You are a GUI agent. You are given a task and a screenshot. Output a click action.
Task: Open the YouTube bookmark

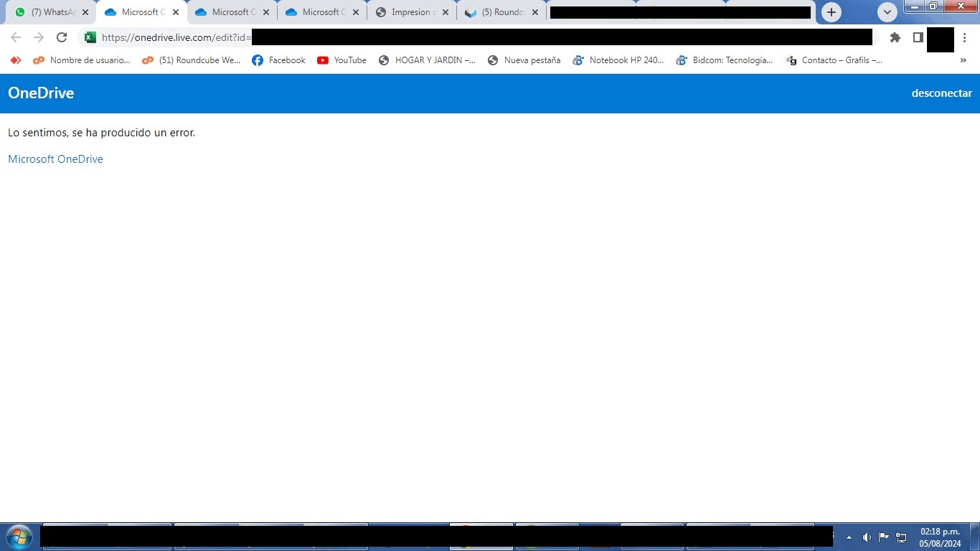[342, 60]
